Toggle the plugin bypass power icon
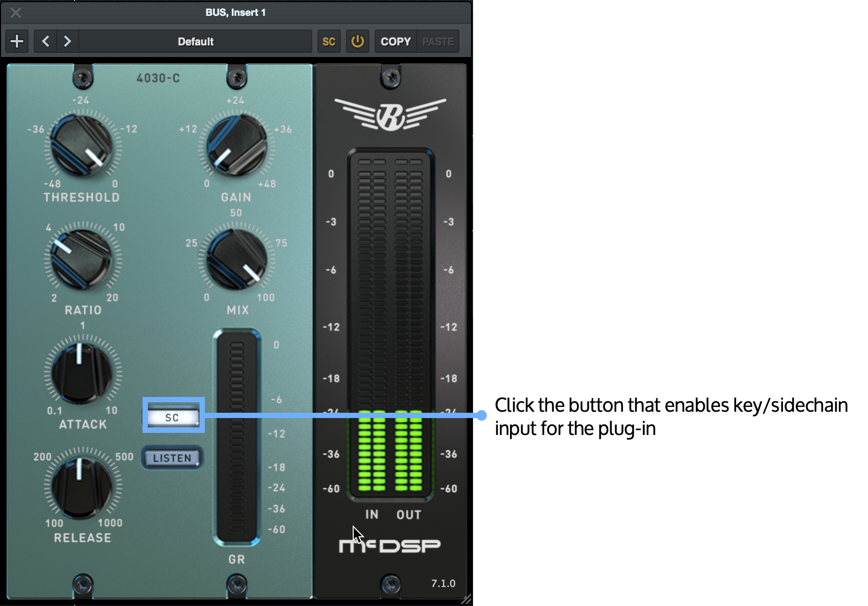868x606 pixels. click(357, 41)
